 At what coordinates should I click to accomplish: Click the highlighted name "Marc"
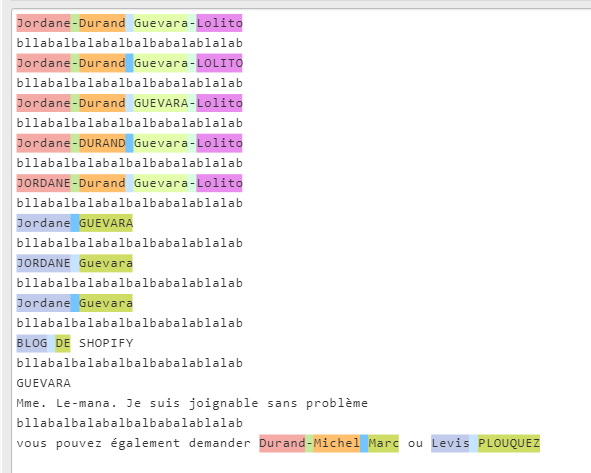pyautogui.click(x=383, y=443)
